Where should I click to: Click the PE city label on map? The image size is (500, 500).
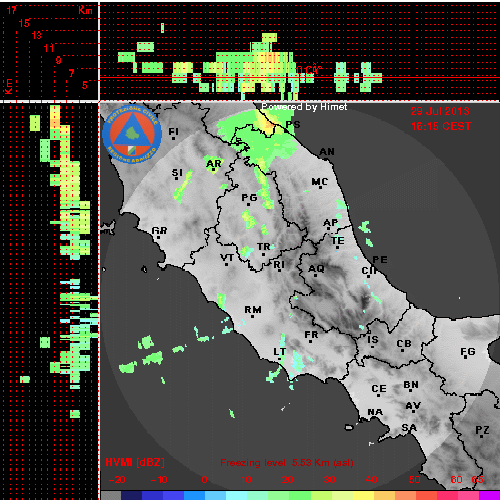point(380,260)
